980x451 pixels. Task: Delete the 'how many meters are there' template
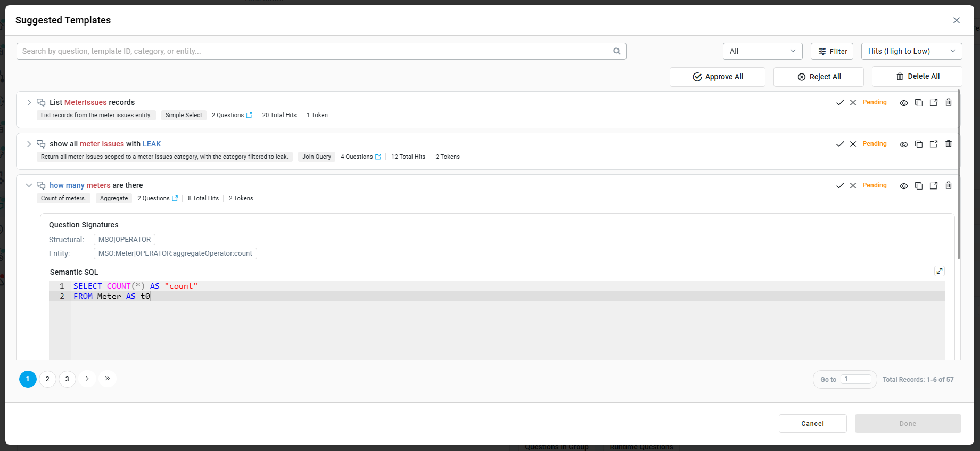949,185
